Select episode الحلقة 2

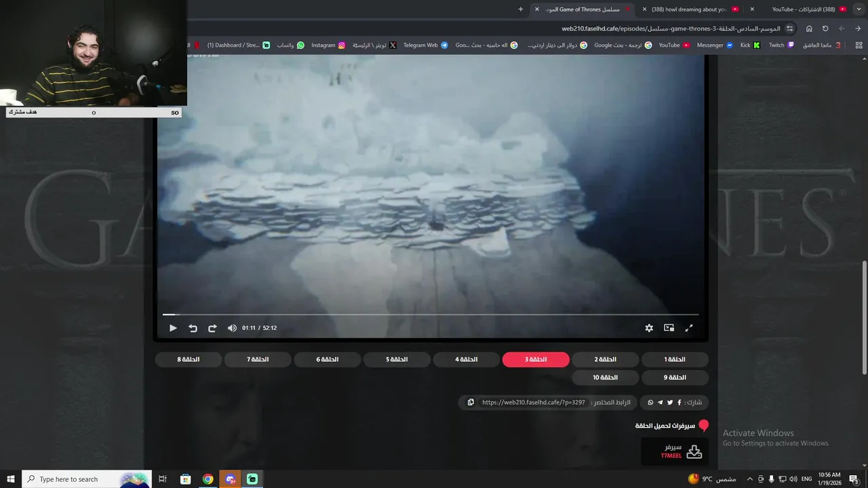[x=606, y=359]
